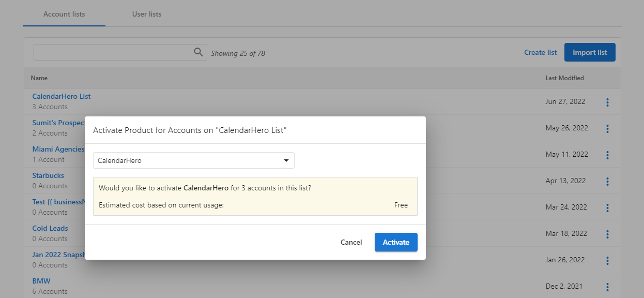This screenshot has width=644, height=298.
Task: Open more options for the Jan 26, 2022 row
Action: [x=607, y=261]
